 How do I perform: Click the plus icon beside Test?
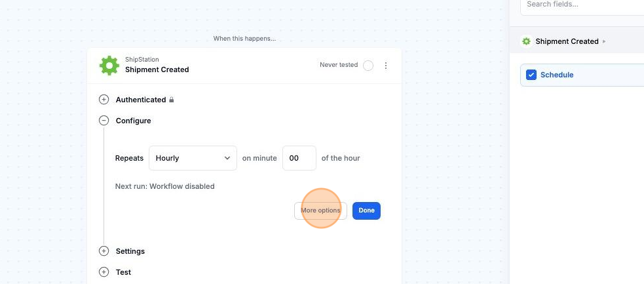(x=104, y=272)
